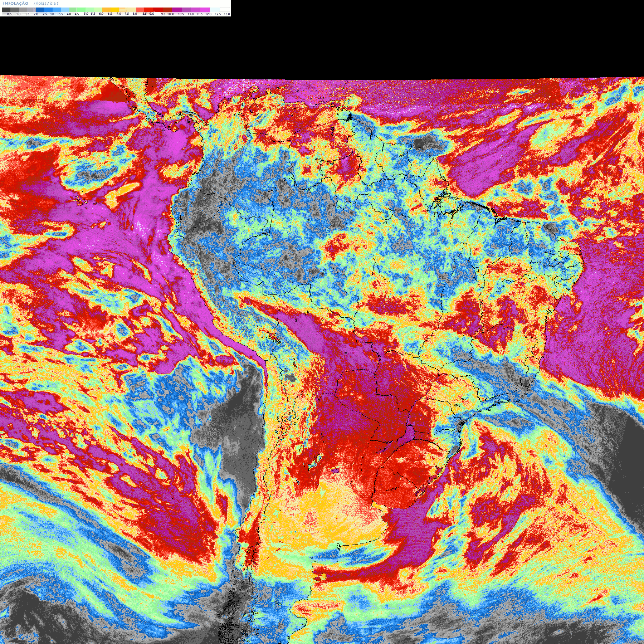
Task: Select the bright yellow legend swatch
Action: [x=115, y=10]
